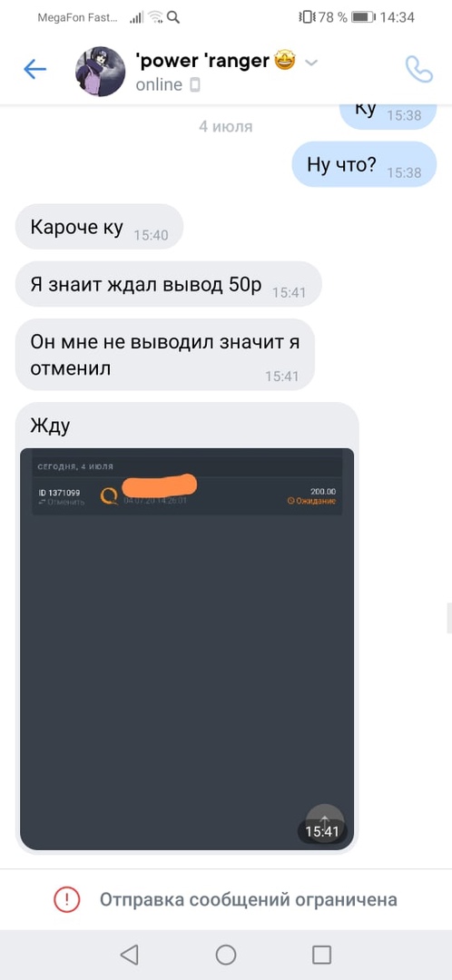This screenshot has height=980, width=452.
Task: Tap the 'Жду' caption text
Action: click(50, 426)
